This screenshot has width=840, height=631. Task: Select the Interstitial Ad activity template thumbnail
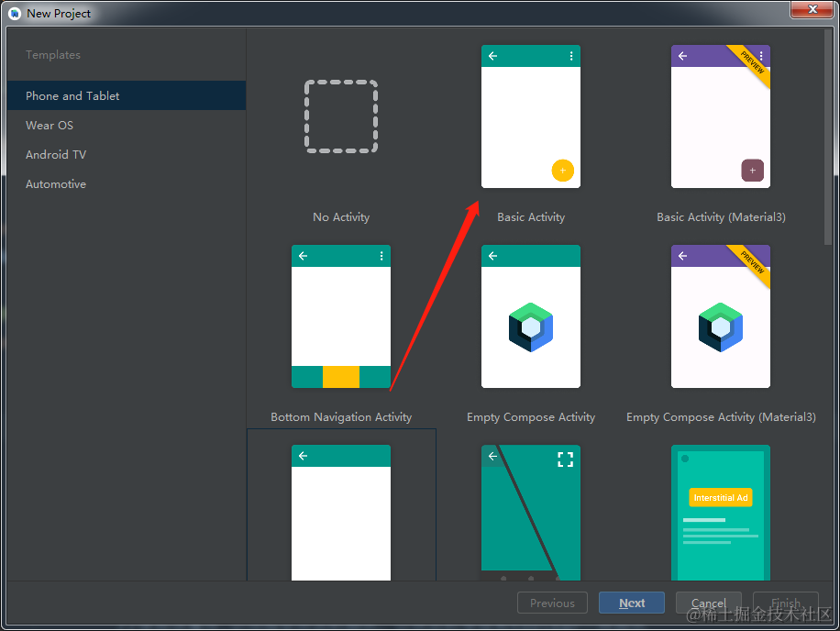coord(721,513)
